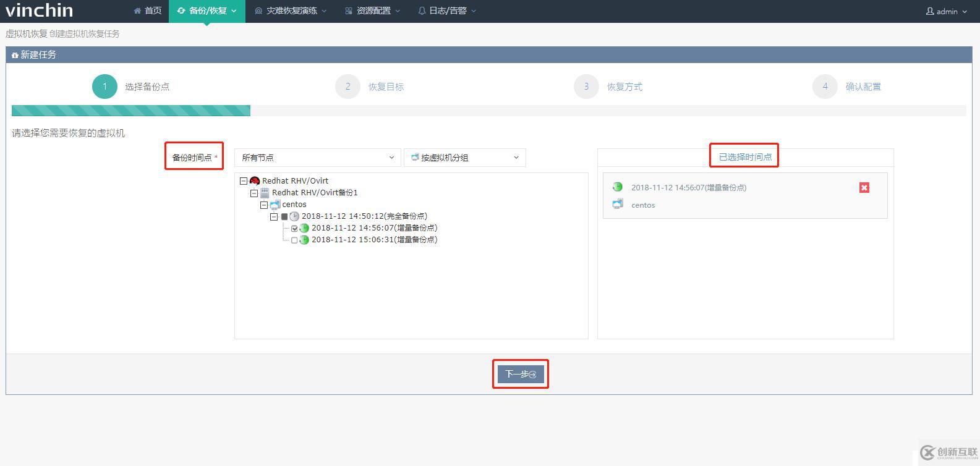This screenshot has width=980, height=466.
Task: Select tree text Redhat RHV/Ovirt备份1
Action: (x=315, y=193)
